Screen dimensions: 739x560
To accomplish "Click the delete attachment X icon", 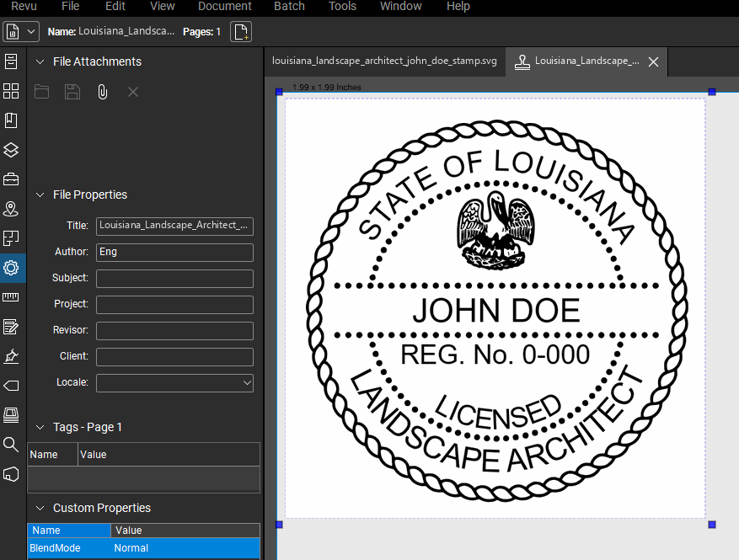I will pos(133,92).
